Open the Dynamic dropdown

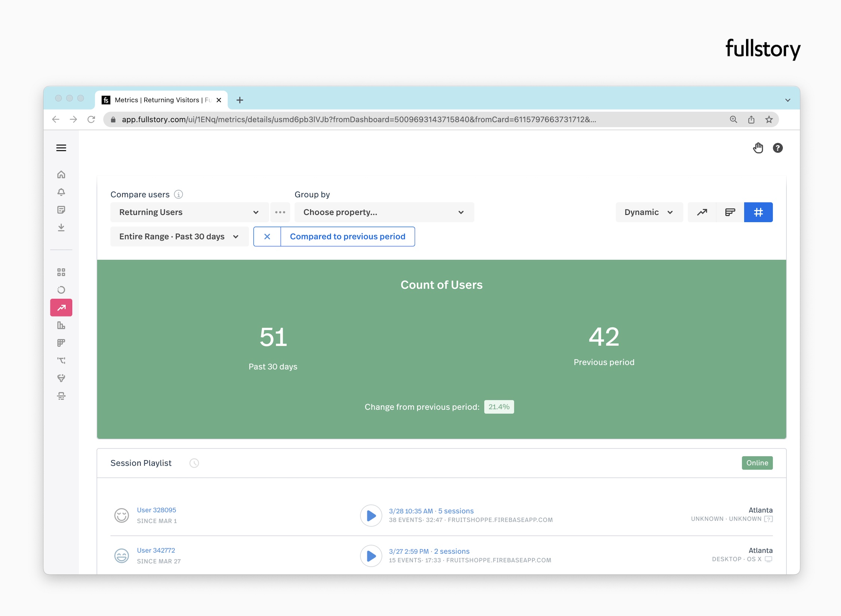(649, 212)
